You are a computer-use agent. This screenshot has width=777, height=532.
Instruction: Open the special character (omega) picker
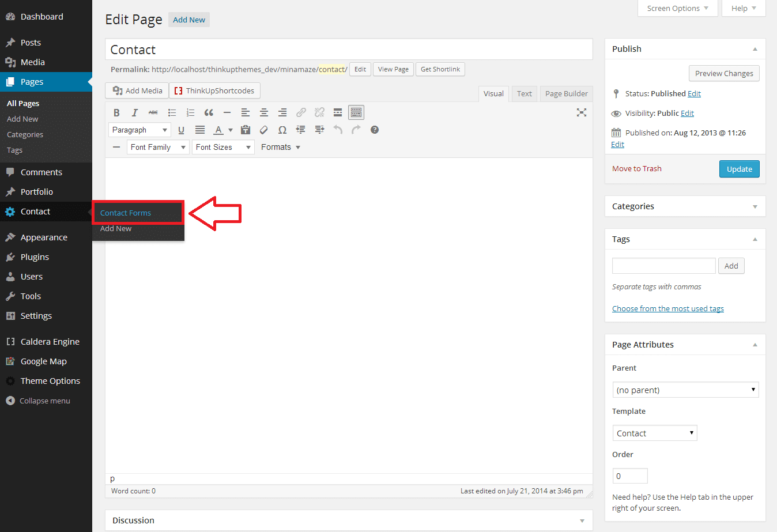click(x=282, y=130)
